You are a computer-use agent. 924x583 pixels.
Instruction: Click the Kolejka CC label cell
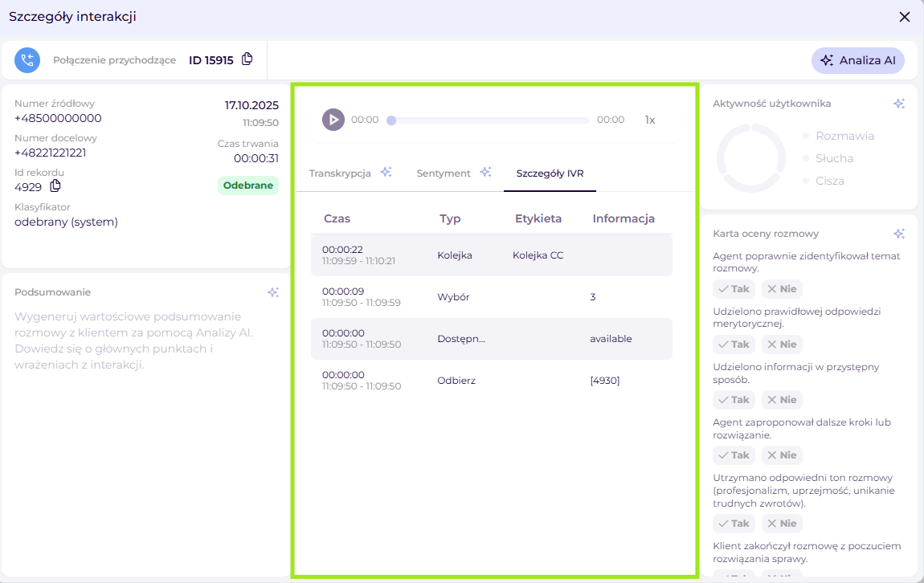[x=538, y=255]
